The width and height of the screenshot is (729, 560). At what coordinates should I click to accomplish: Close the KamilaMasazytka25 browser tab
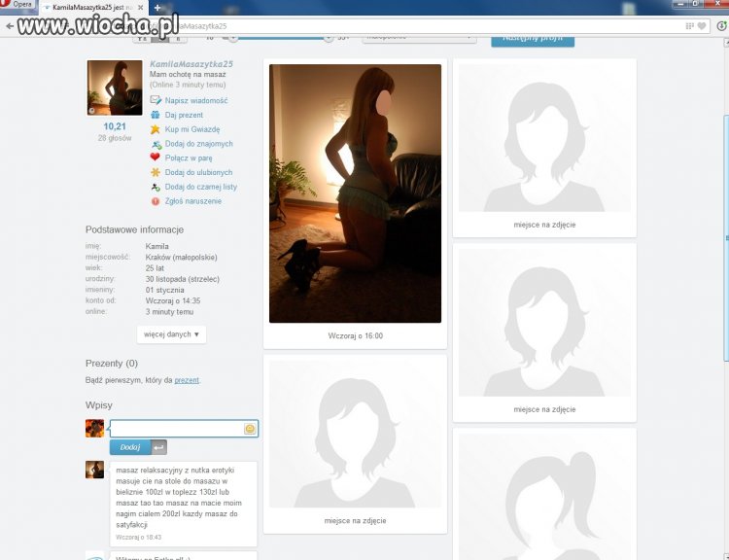(140, 8)
